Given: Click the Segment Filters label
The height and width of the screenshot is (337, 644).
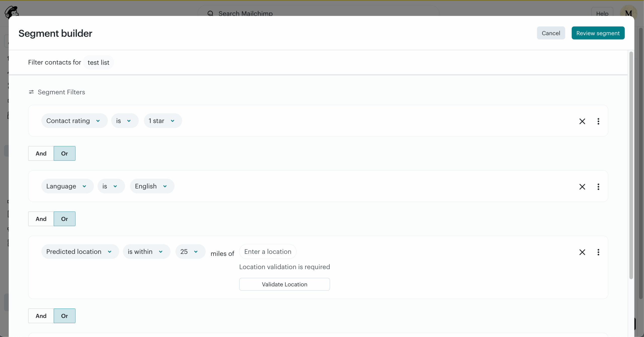Looking at the screenshot, I should 61,92.
